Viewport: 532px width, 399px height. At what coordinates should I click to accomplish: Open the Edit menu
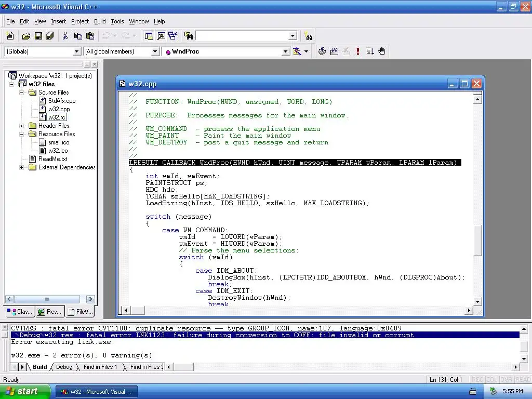click(24, 21)
